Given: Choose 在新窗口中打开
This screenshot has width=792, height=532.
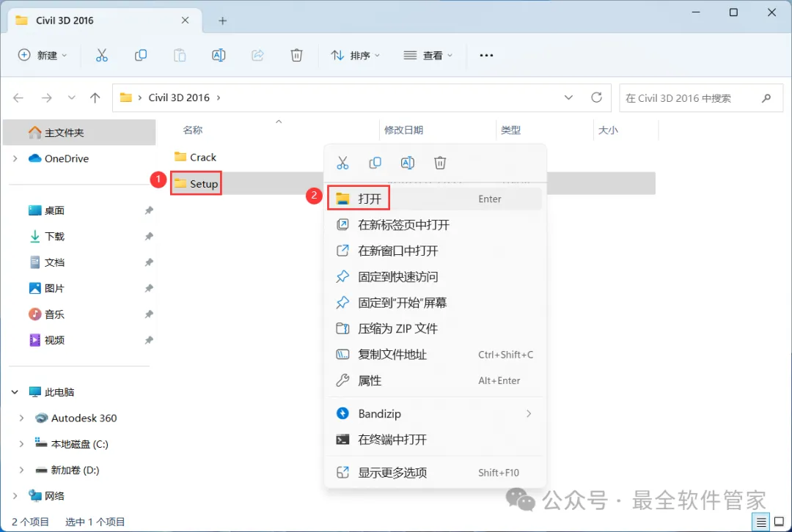Looking at the screenshot, I should (435, 251).
